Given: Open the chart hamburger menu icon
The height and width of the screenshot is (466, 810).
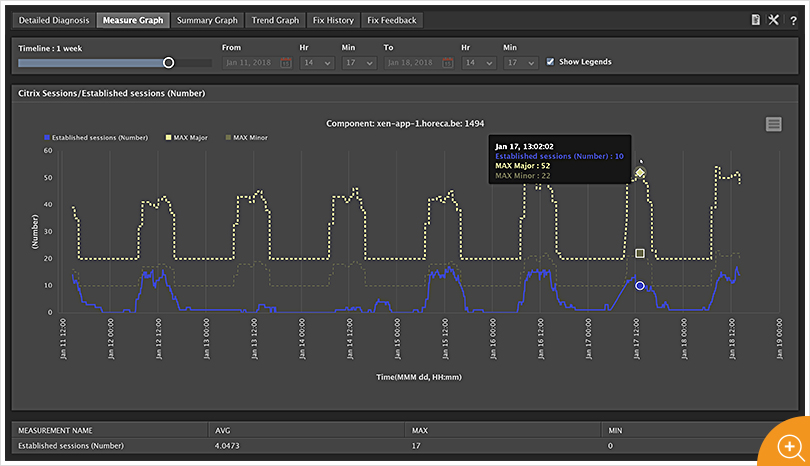Looking at the screenshot, I should coord(773,124).
